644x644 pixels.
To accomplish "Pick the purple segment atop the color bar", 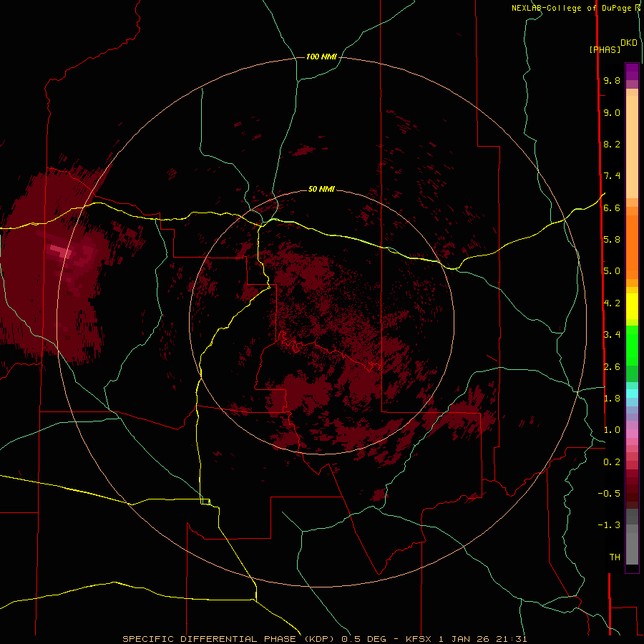I will pyautogui.click(x=632, y=72).
